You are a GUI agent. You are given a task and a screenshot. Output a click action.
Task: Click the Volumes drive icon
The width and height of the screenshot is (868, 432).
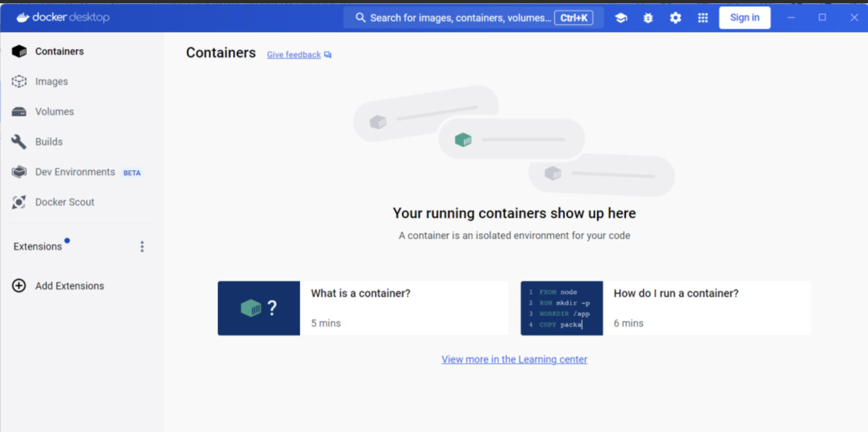tap(19, 112)
